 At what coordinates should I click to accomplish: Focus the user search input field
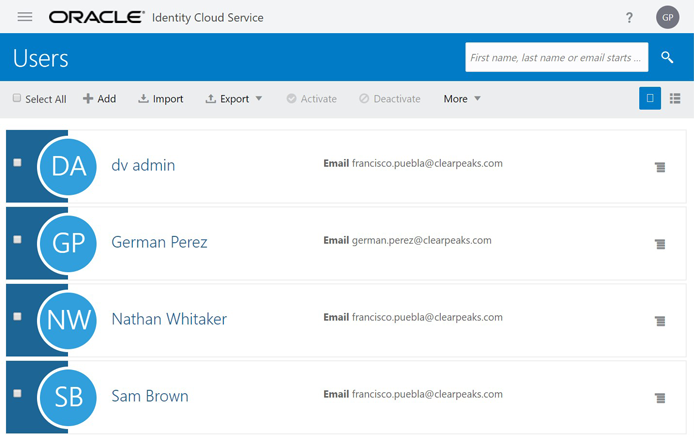click(556, 57)
